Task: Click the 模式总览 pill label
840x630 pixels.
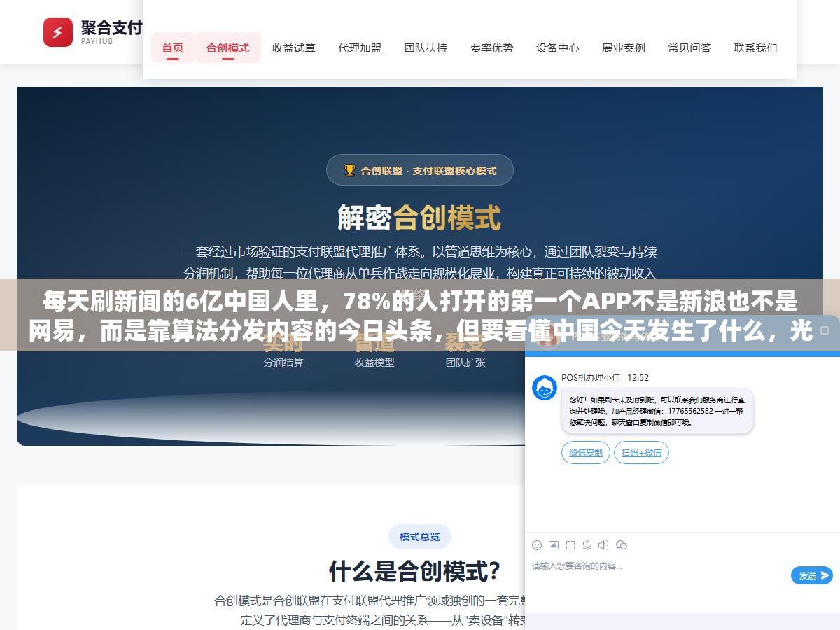Action: [x=420, y=537]
